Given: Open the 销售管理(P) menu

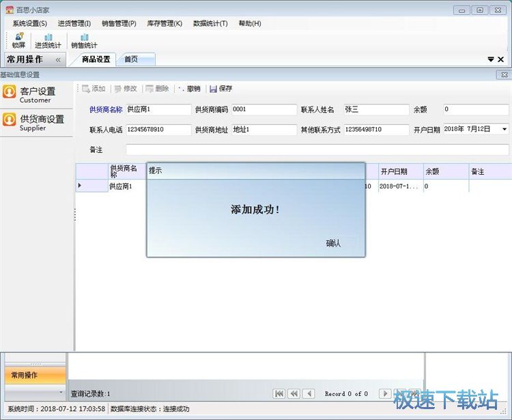Looking at the screenshot, I should [119, 23].
